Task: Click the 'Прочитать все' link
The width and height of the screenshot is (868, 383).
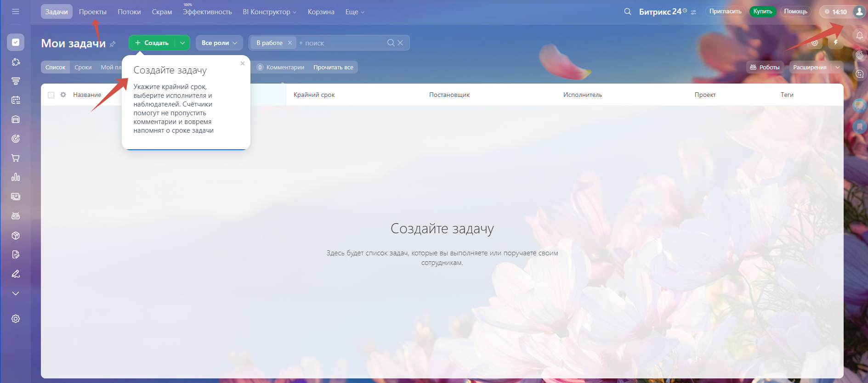Action: [333, 68]
